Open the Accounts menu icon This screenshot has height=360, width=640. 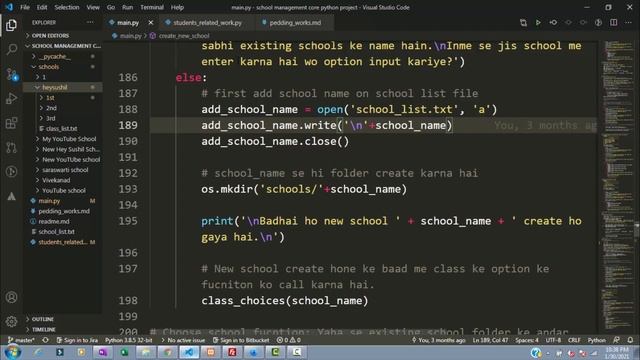[x=11, y=297]
